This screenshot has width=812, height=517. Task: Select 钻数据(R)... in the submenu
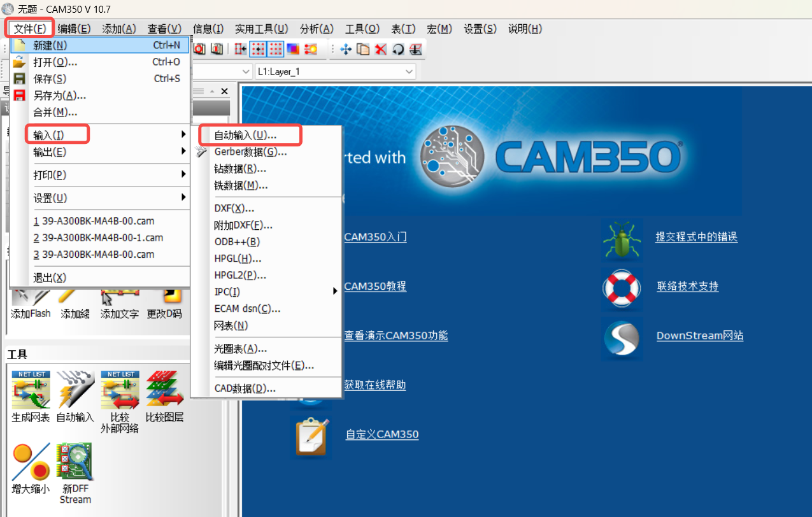click(x=266, y=169)
